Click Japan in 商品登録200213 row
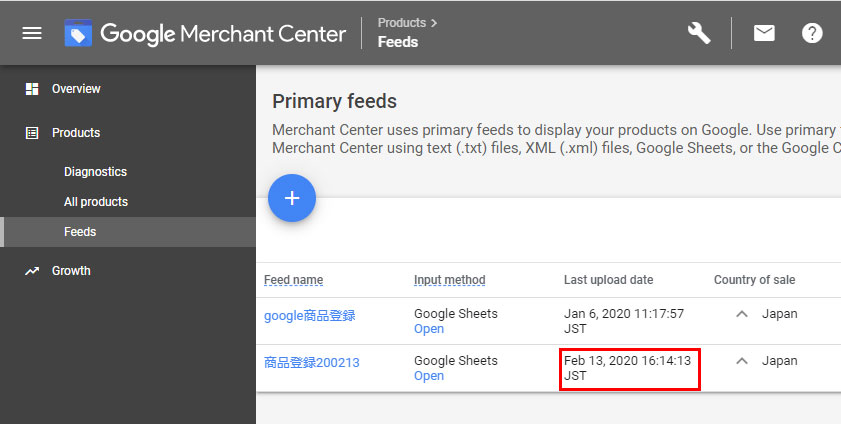The width and height of the screenshot is (841, 424). (779, 361)
